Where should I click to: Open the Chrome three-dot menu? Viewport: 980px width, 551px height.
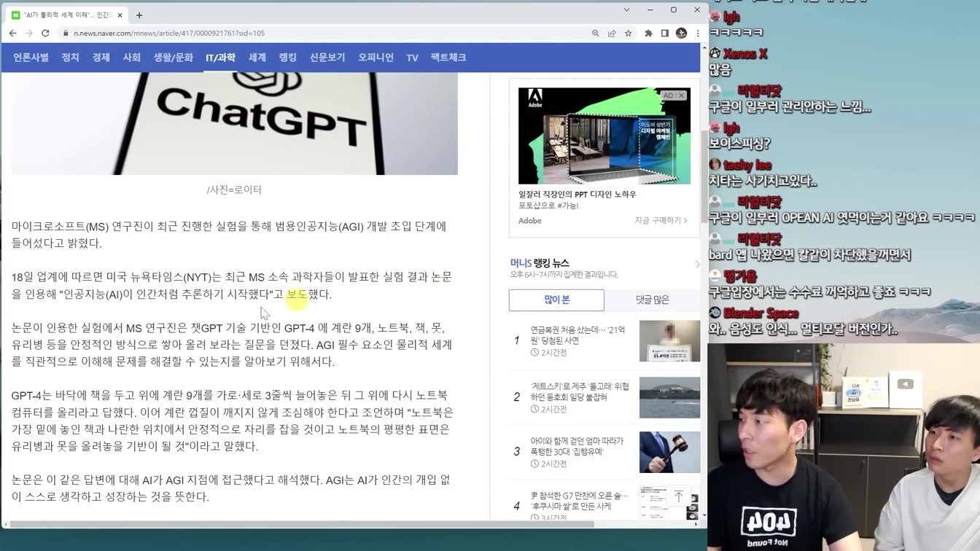point(698,33)
